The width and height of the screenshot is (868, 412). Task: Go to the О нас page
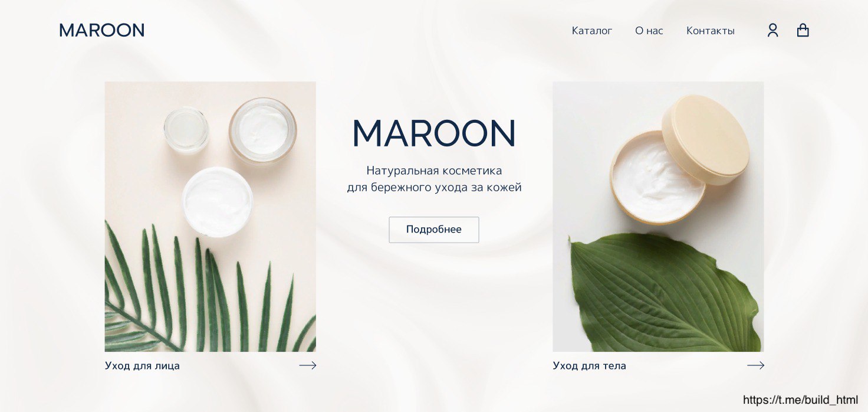tap(649, 31)
